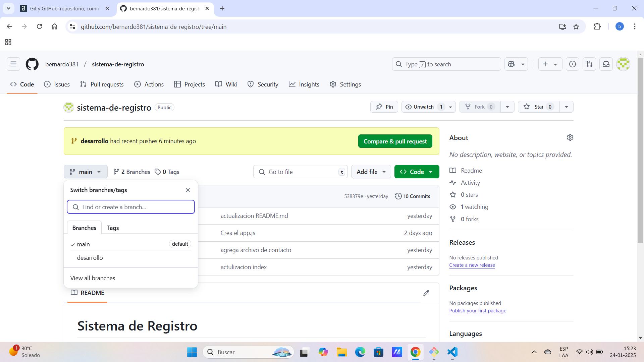Click Compare & pull request button
The height and width of the screenshot is (362, 644).
point(395,141)
